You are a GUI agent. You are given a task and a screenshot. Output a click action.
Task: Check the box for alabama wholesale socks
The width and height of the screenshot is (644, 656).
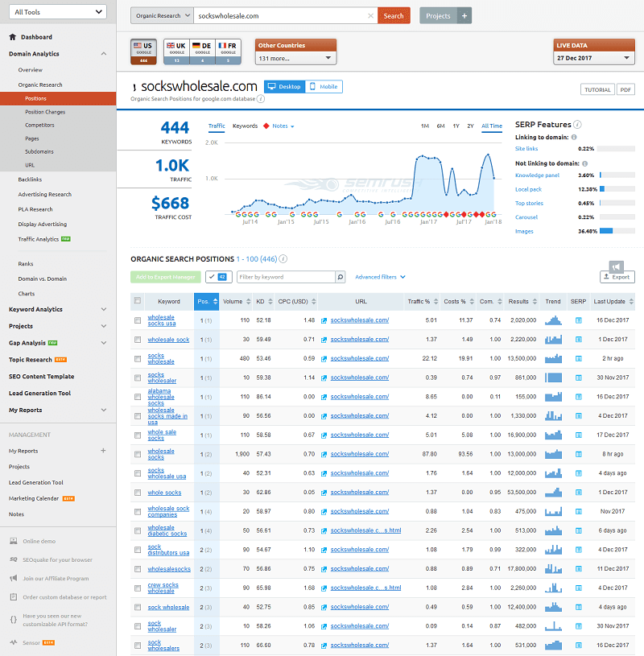click(138, 397)
